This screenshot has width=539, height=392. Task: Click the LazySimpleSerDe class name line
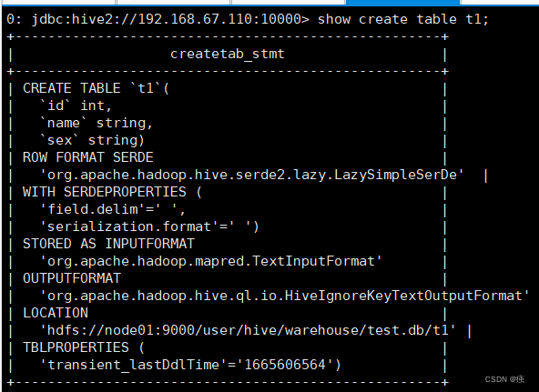click(252, 175)
